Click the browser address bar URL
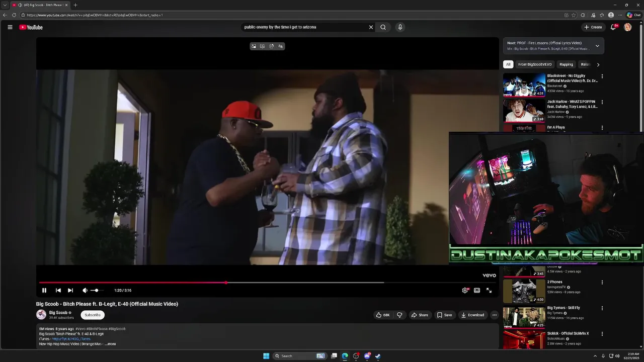Screen dimensions: 644x362 95,15
